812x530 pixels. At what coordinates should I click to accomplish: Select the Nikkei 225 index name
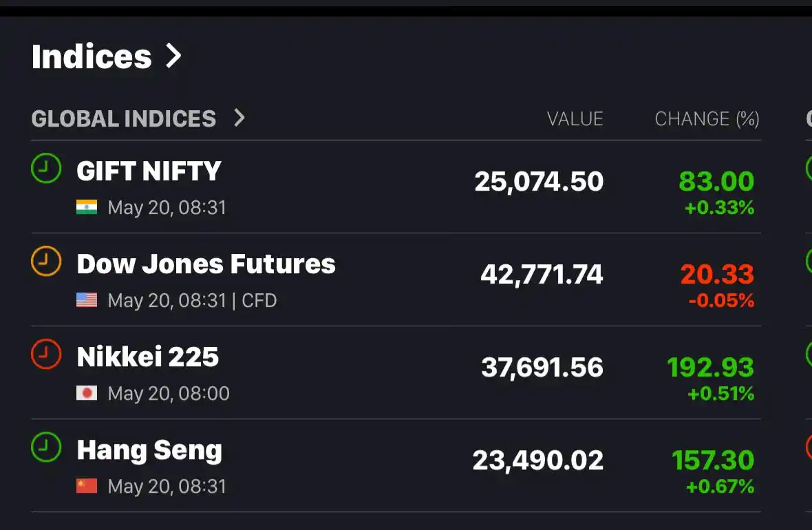[x=148, y=357]
